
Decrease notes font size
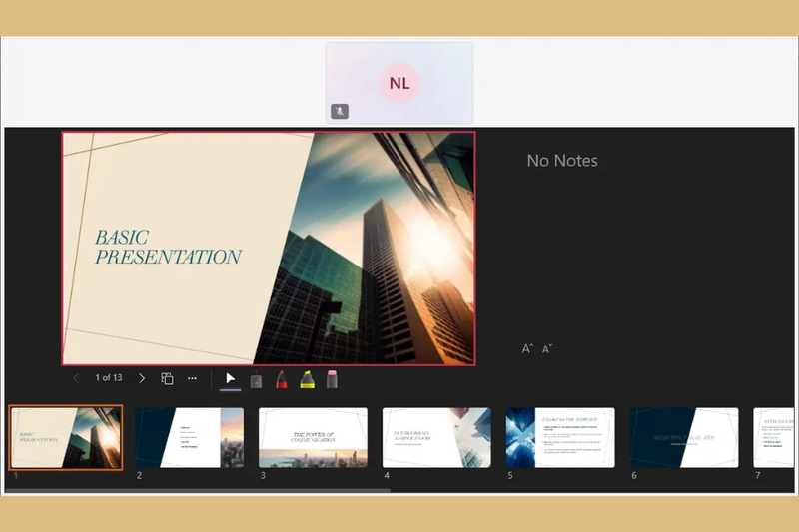546,348
